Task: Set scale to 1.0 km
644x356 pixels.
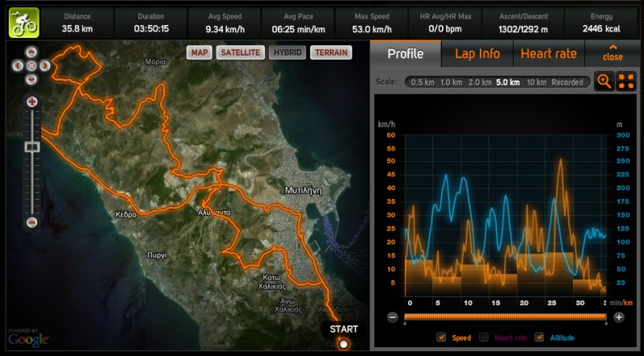Action: (451, 82)
